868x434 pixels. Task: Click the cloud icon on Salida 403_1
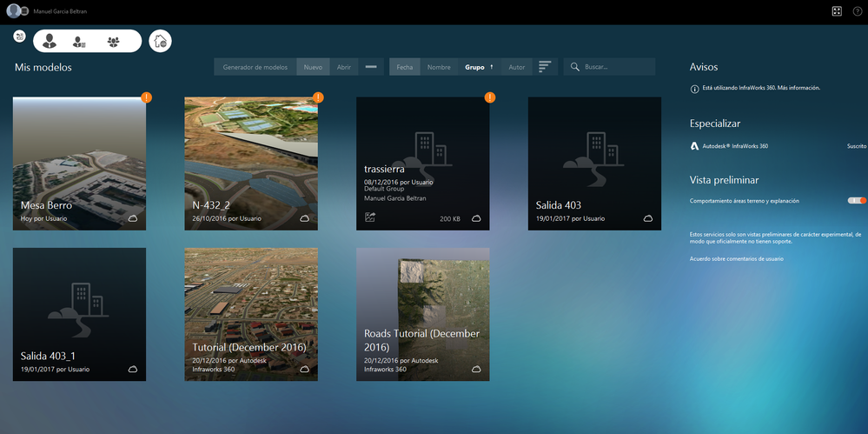point(133,369)
